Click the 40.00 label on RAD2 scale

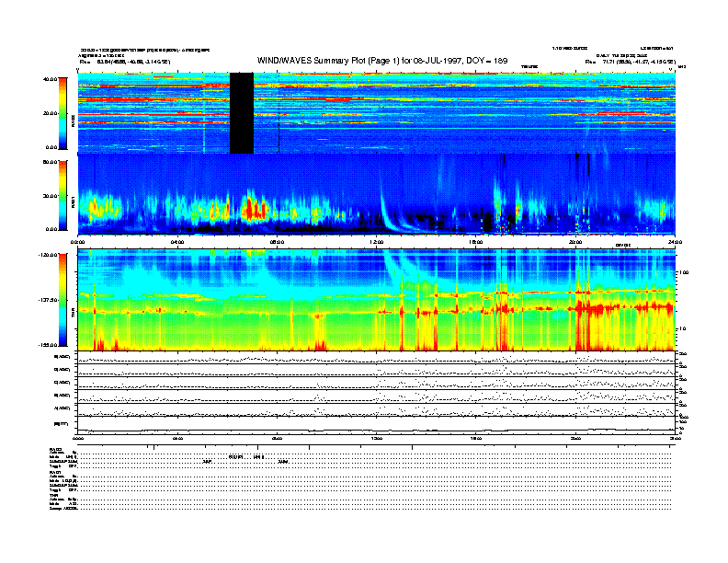point(50,79)
